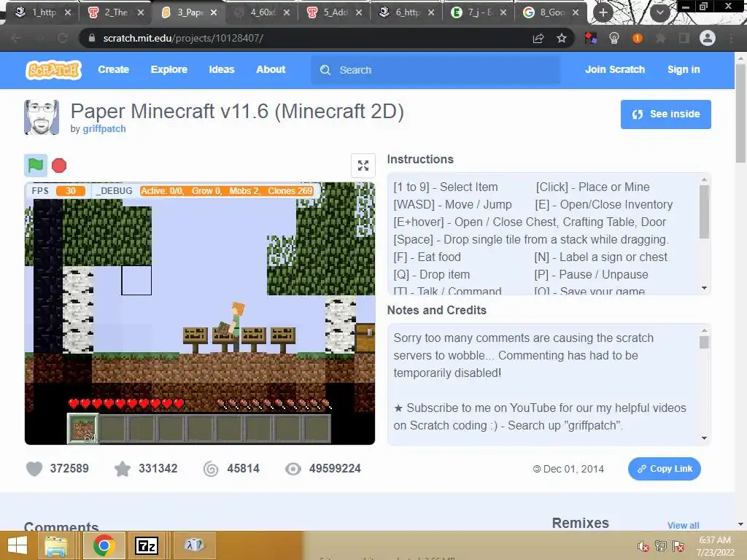Click the See inside button
The width and height of the screenshot is (747, 560).
pyautogui.click(x=665, y=114)
